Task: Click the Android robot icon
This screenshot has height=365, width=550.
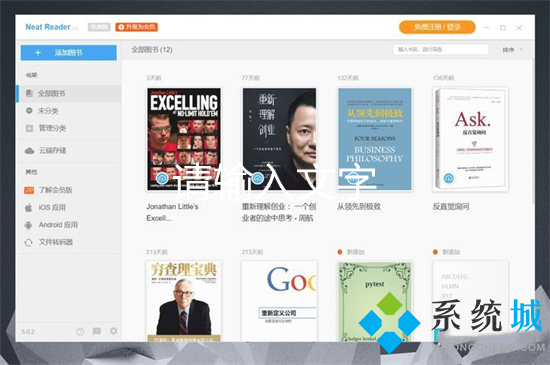Action: 28,225
